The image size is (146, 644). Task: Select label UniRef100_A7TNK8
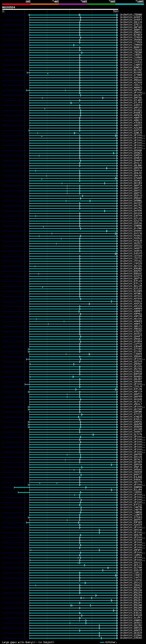pos(131,75)
